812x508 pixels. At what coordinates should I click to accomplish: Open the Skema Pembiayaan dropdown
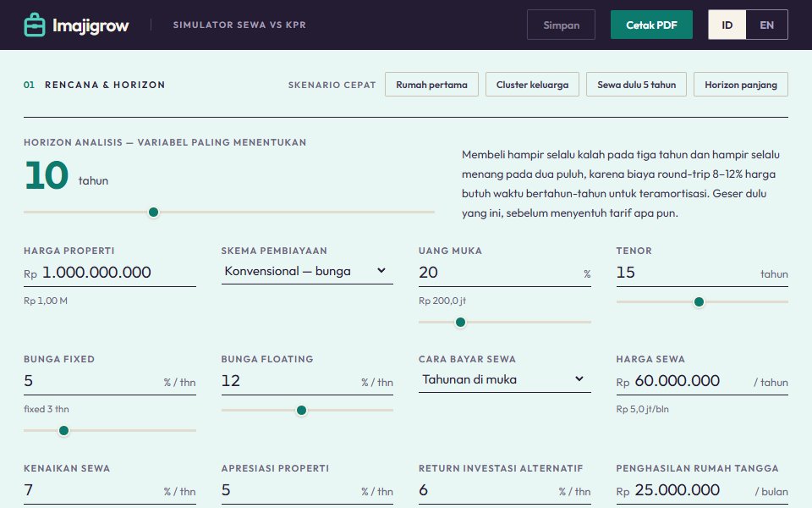tap(307, 271)
